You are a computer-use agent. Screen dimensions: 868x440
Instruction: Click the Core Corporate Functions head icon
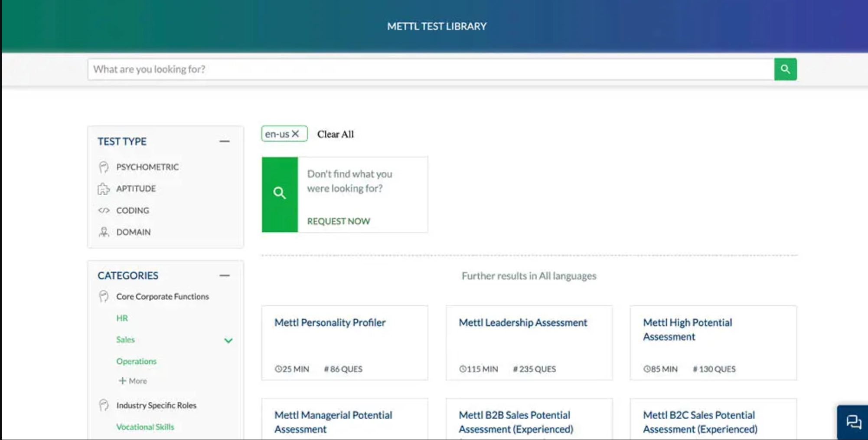click(x=104, y=296)
